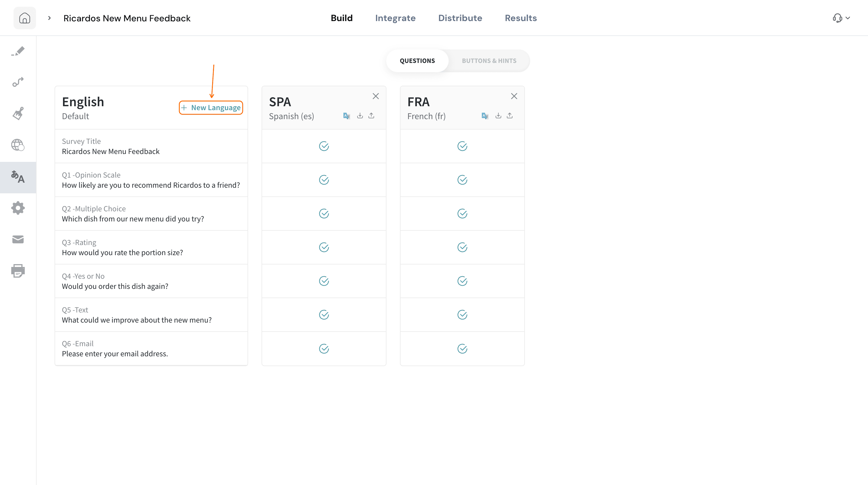This screenshot has height=485, width=868.
Task: Click the upload icon for Spanish
Action: point(371,115)
